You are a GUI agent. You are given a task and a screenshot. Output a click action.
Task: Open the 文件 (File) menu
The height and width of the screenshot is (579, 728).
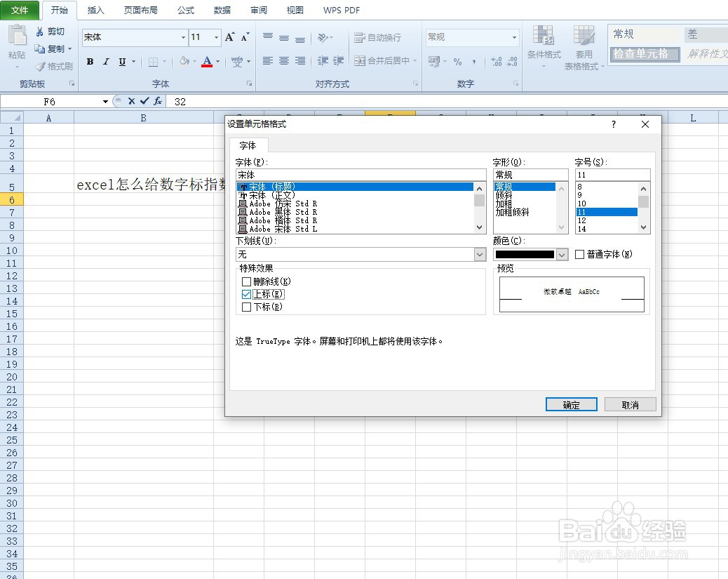coord(20,10)
